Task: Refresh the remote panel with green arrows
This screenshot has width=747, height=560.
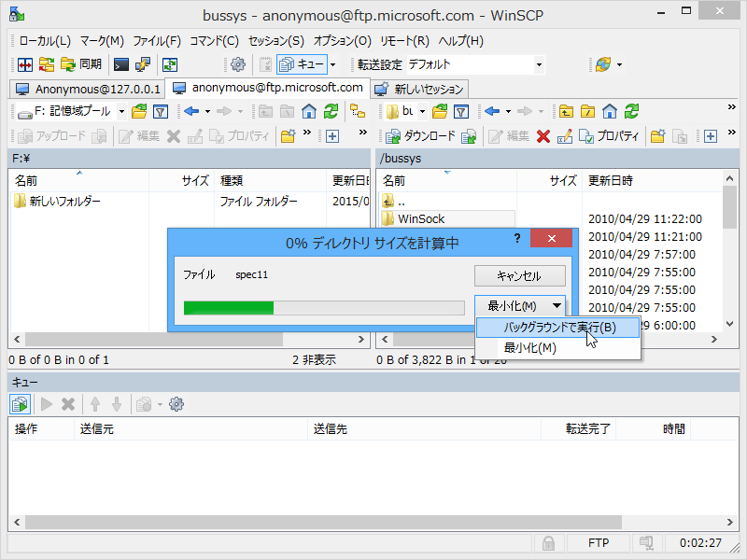Action: [632, 111]
